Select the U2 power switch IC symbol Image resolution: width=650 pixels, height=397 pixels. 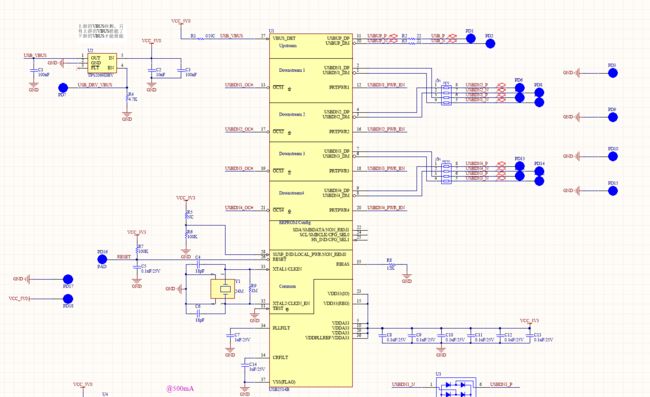pos(102,63)
